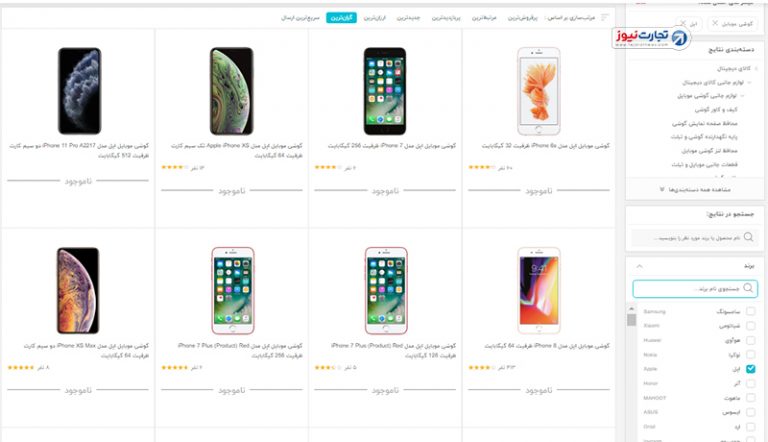
Task: Open the iPhone 11 Pro product image
Action: [79, 91]
